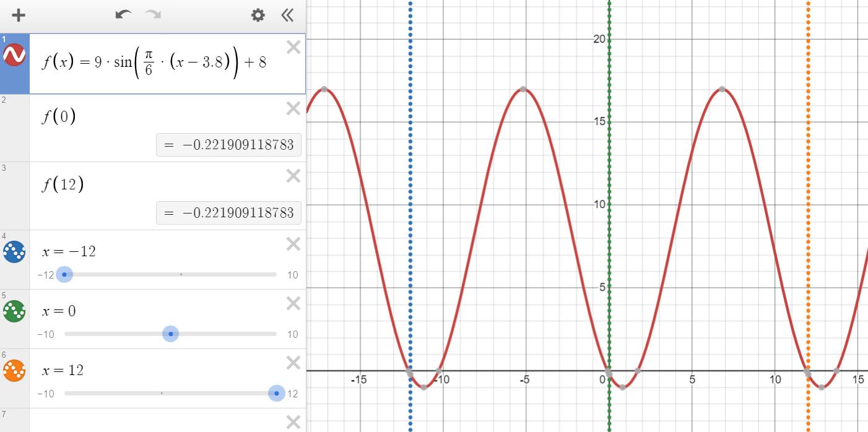Toggle the green dotted line x = 0
The image size is (868, 432).
(x=14, y=311)
